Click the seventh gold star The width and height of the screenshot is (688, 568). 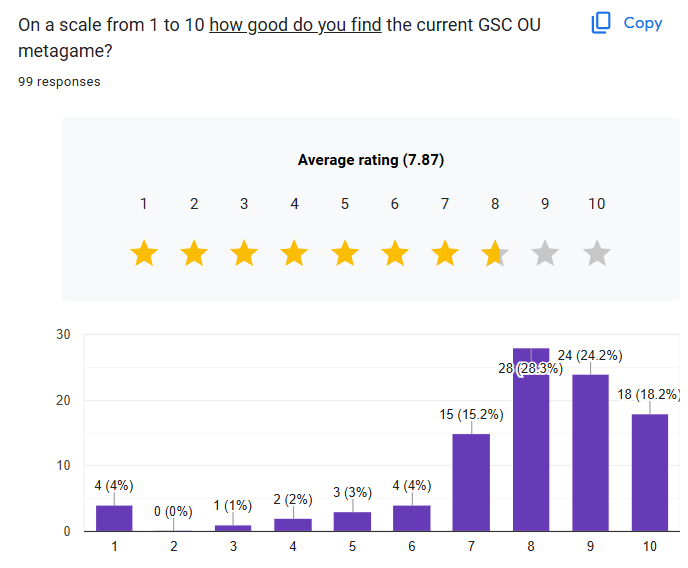tap(445, 253)
